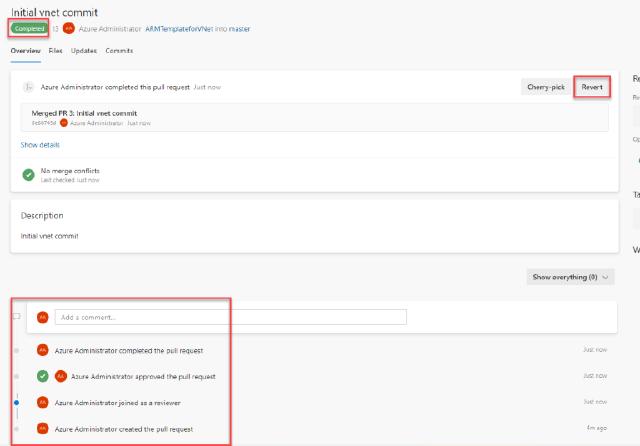Open the master target branch link
This screenshot has height=446, width=640.
(x=239, y=29)
